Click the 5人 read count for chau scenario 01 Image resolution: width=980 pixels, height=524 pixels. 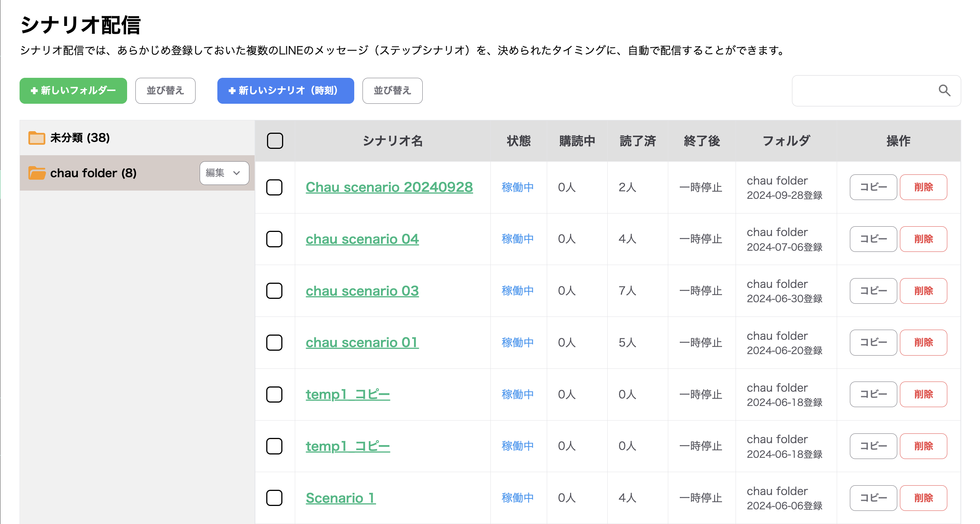click(627, 342)
